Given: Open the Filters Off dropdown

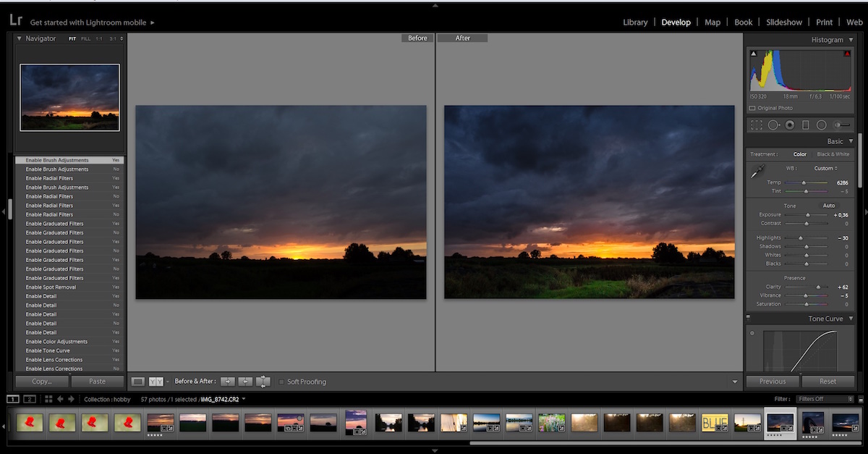Looking at the screenshot, I should pyautogui.click(x=825, y=399).
